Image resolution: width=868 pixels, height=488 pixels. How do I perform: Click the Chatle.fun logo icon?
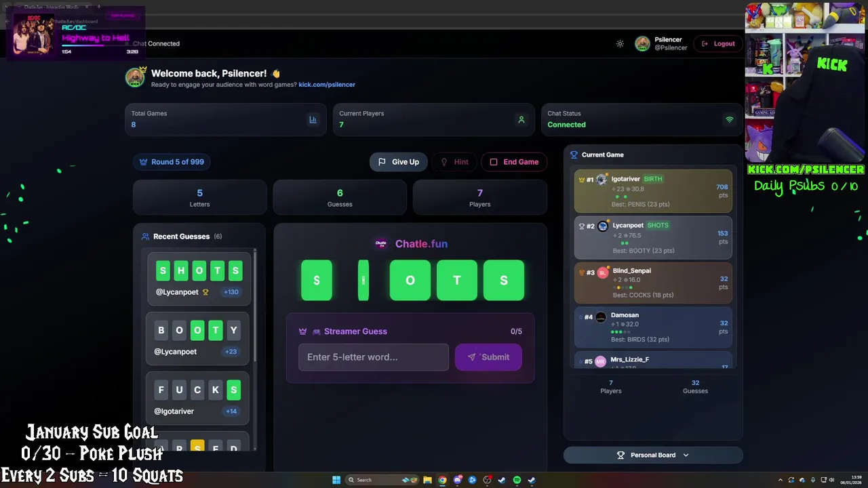click(381, 243)
